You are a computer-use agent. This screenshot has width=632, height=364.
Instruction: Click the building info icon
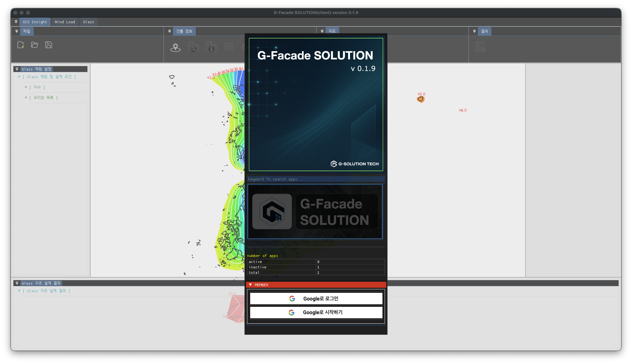pyautogui.click(x=211, y=47)
